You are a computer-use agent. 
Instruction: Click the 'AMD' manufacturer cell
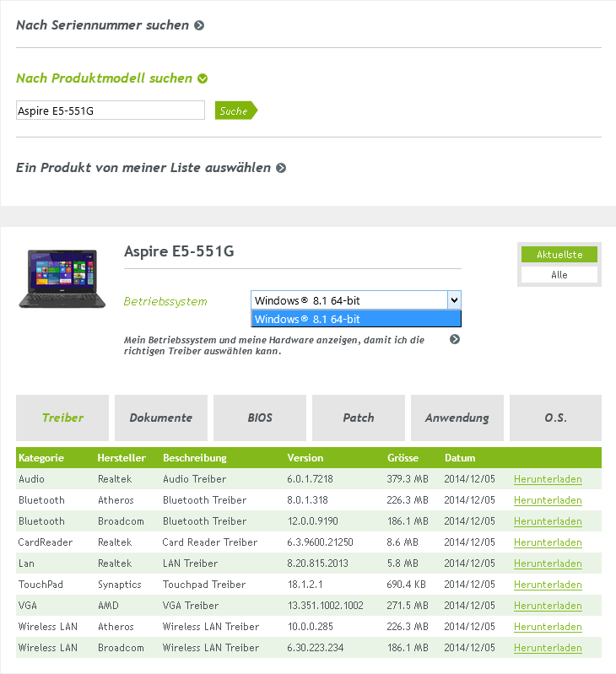pos(108,605)
